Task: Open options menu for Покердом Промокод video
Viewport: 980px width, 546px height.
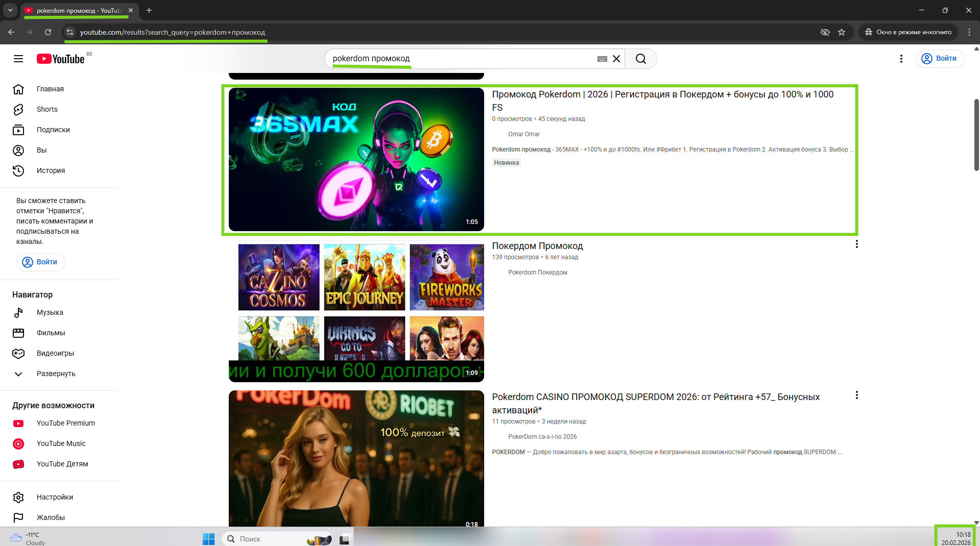Action: (x=856, y=244)
